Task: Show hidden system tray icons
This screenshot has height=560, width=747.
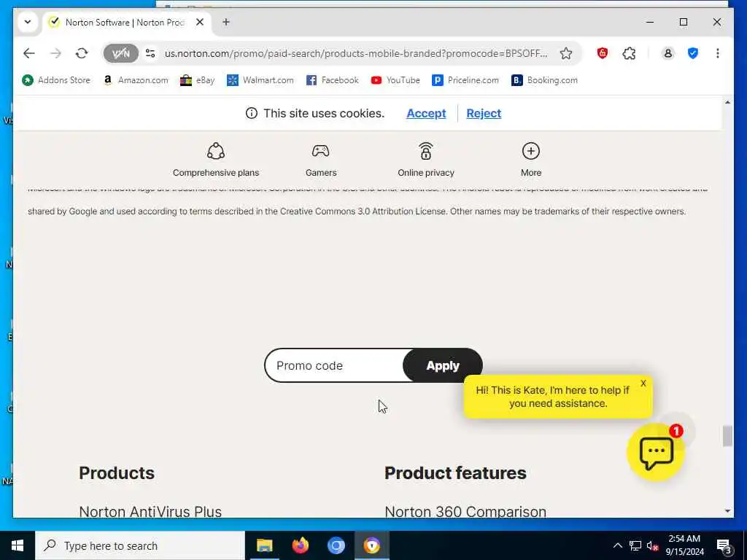Action: [617, 545]
